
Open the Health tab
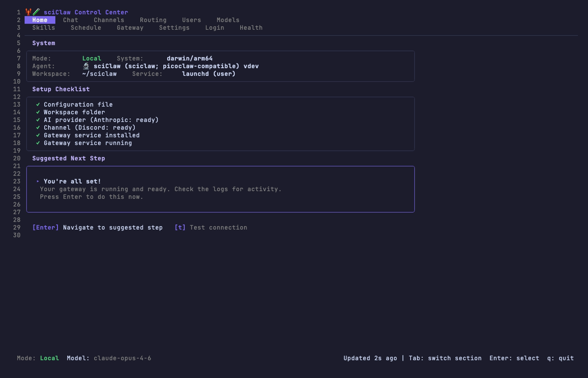pyautogui.click(x=251, y=27)
